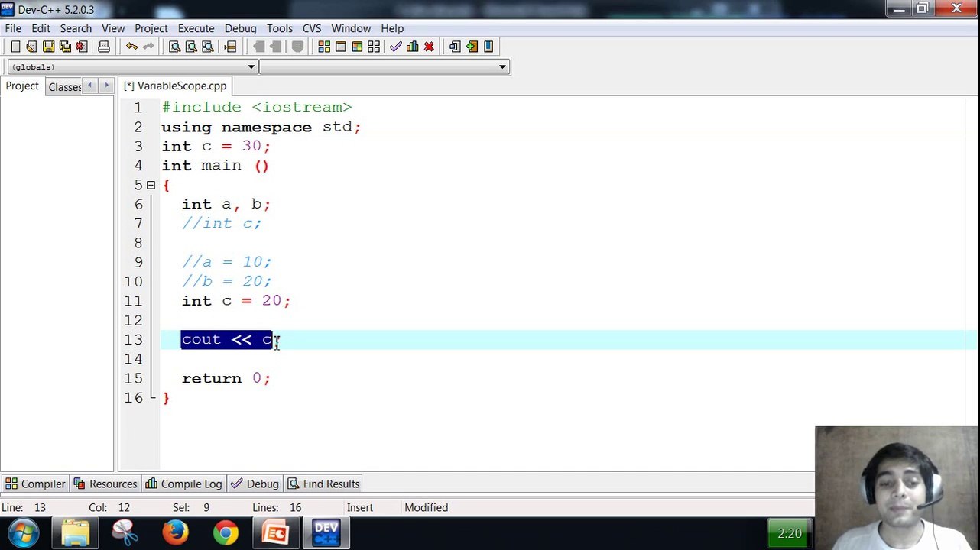Click the Insert toolbar icon with arrow
The width and height of the screenshot is (980, 550).
pos(455,47)
